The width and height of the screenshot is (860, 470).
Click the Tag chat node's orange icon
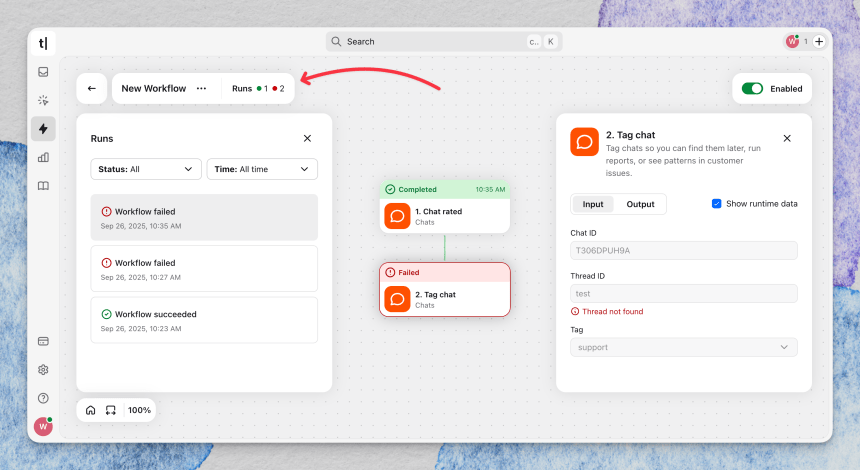coord(397,299)
